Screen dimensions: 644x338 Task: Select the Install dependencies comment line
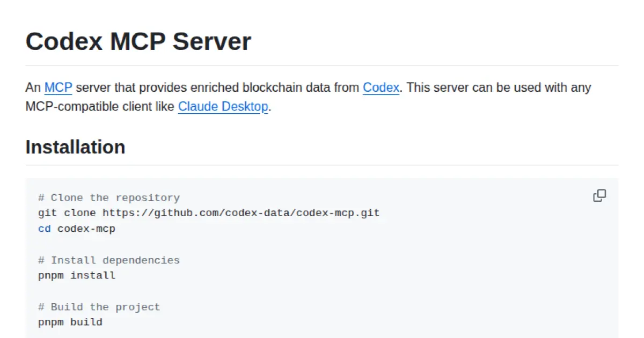(x=108, y=260)
